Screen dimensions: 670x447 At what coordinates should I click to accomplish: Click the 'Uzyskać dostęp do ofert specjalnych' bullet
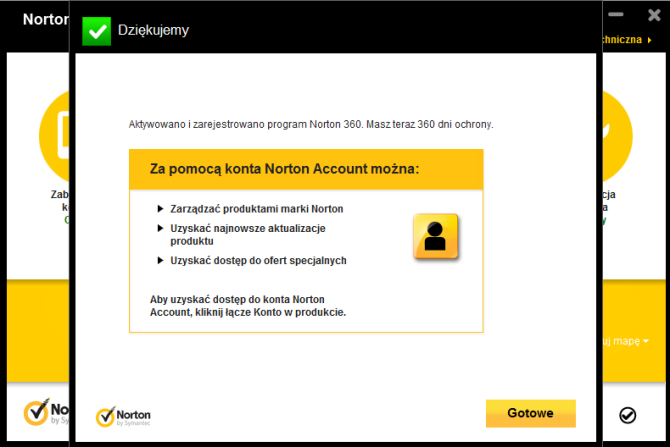point(252,261)
